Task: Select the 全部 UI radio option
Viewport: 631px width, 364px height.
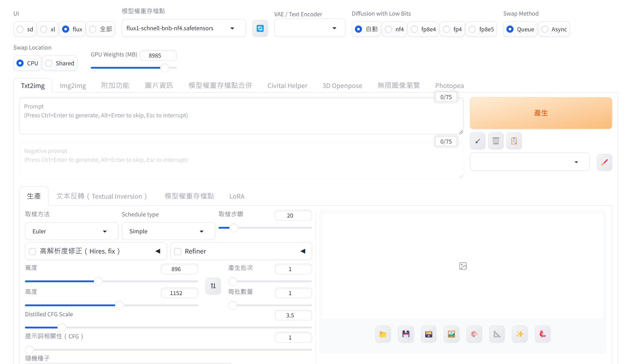Action: [x=101, y=29]
